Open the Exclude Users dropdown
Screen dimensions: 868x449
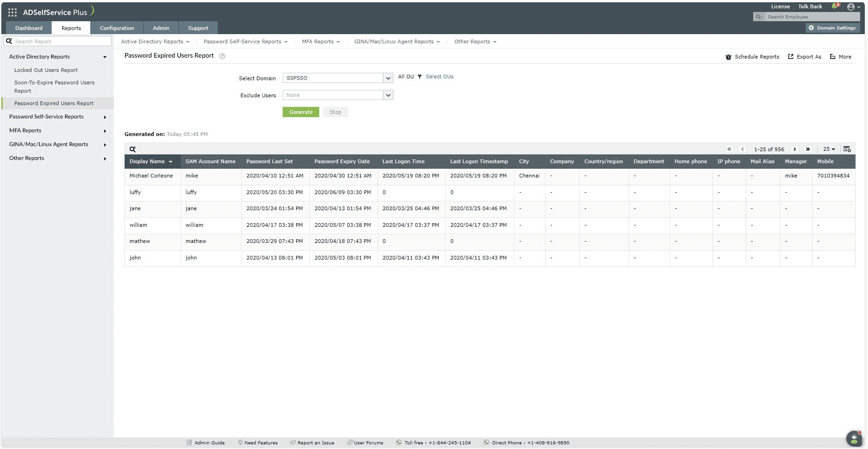[x=389, y=95]
